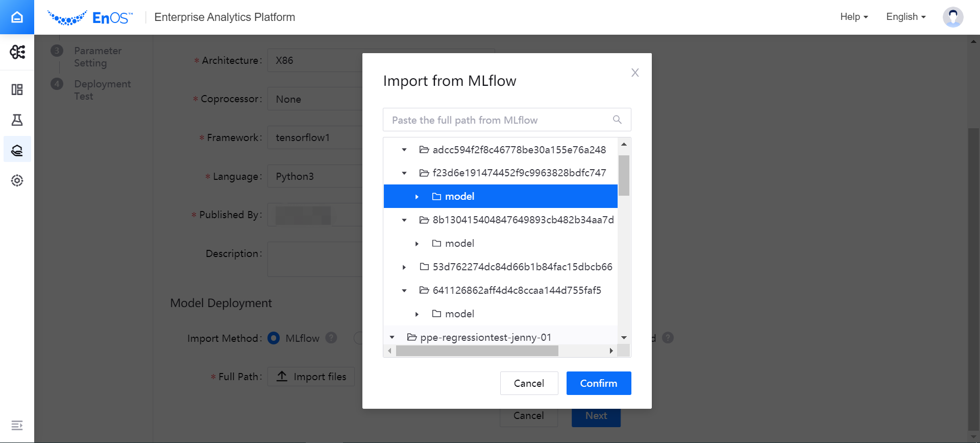Click the search magnifier in MLflow path field
This screenshot has height=443, width=980.
pyautogui.click(x=617, y=120)
